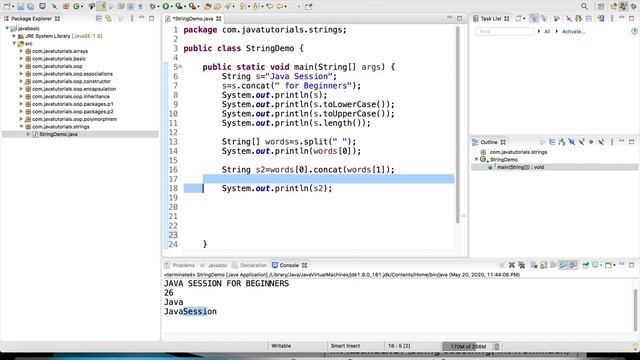
Task: Collapse the com.javatutorials.strings package
Action: point(22,127)
